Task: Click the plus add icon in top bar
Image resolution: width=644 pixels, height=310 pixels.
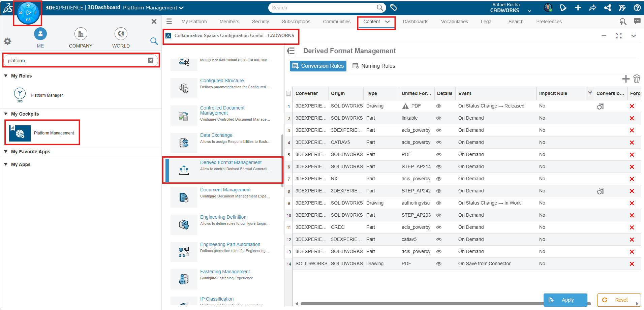Action: pyautogui.click(x=578, y=7)
